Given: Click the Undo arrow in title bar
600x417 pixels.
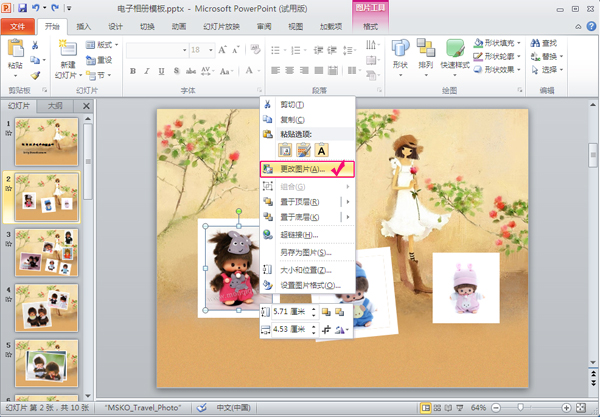Looking at the screenshot, I should (36, 8).
